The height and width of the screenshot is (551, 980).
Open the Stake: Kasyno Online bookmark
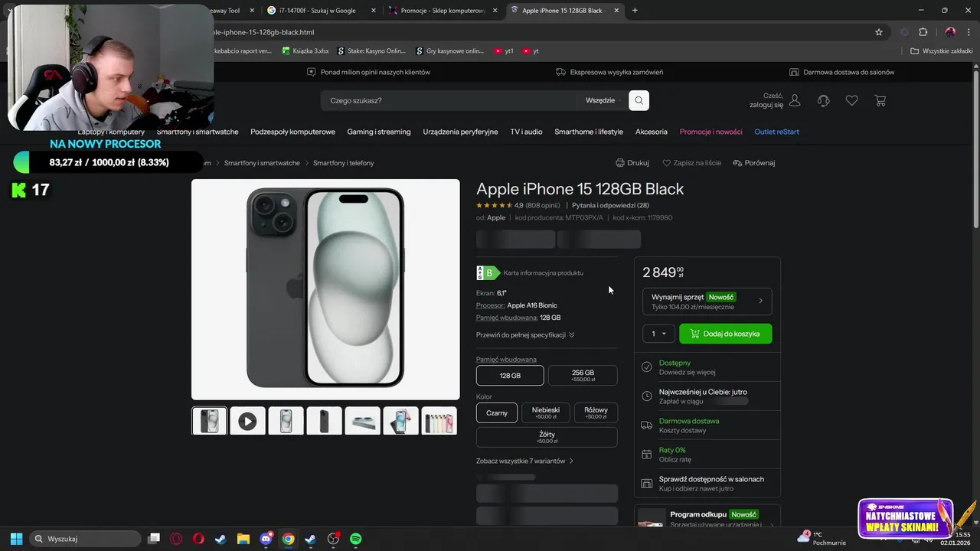coord(370,51)
